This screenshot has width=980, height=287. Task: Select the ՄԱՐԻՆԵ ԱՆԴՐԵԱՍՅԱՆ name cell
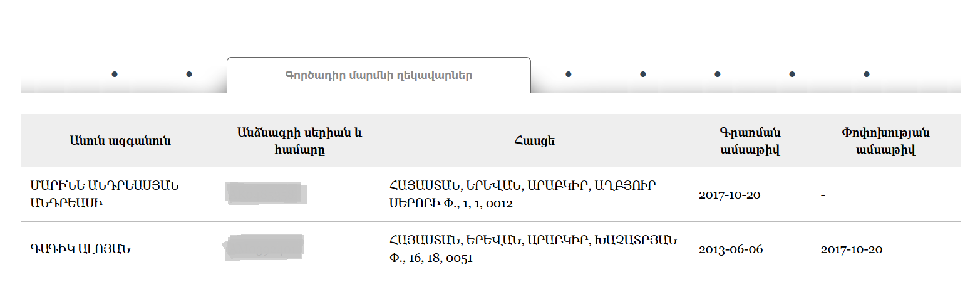105,194
